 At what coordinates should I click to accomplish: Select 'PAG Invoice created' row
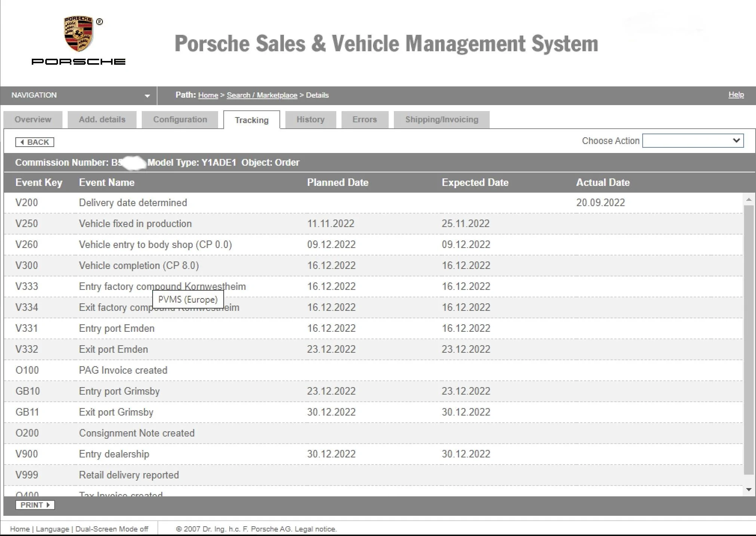click(373, 370)
